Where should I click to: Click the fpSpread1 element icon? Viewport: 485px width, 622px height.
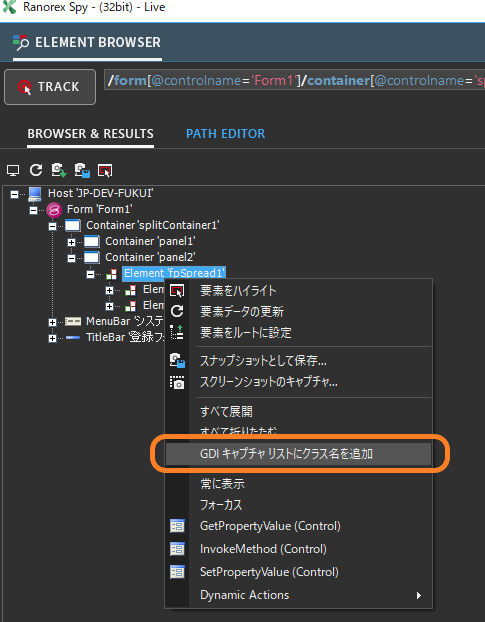(111, 274)
